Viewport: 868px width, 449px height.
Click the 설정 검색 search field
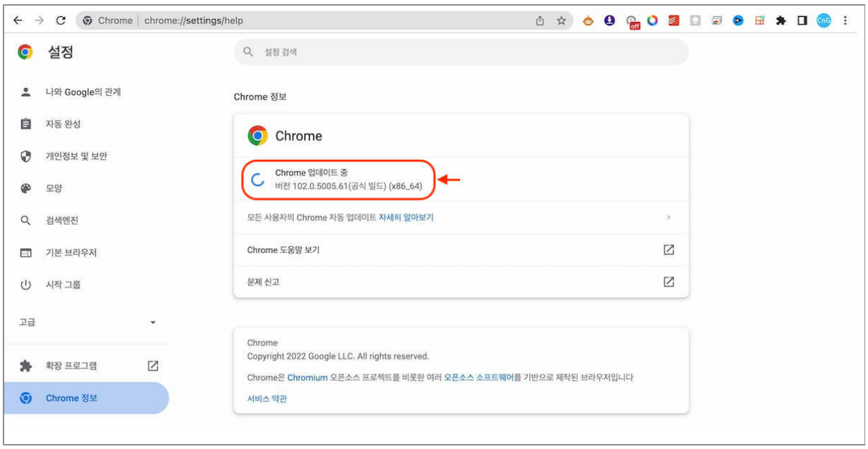tap(461, 52)
